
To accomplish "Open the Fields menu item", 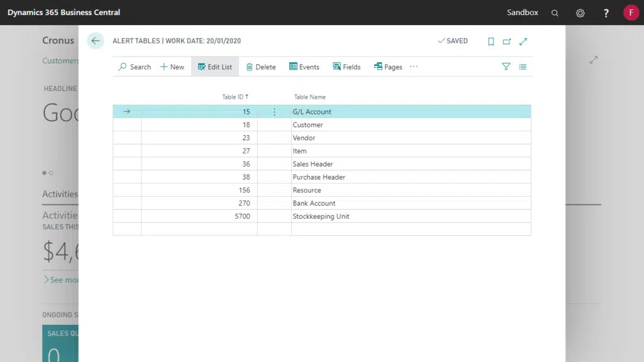I will coord(347,67).
